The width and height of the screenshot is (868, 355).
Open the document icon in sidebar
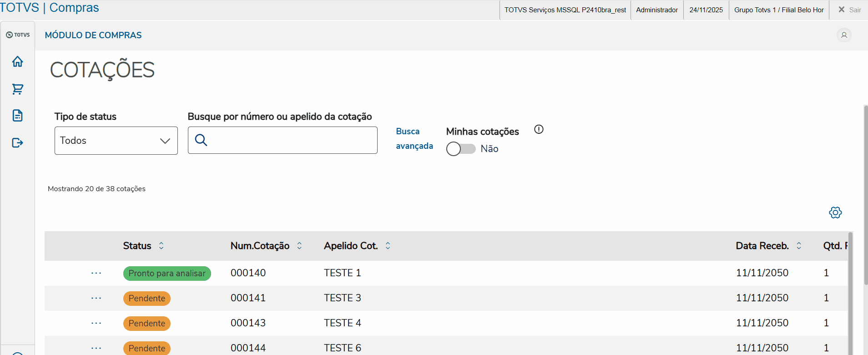pos(17,116)
